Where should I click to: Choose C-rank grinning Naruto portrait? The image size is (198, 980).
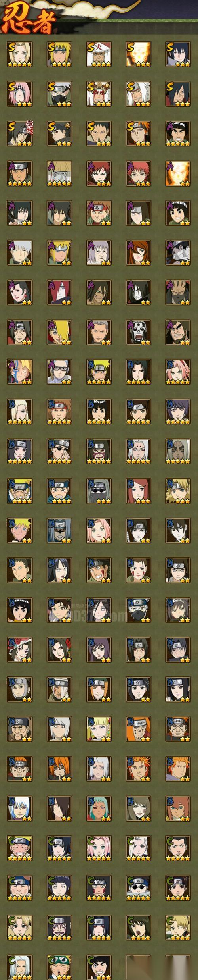click(x=20, y=848)
